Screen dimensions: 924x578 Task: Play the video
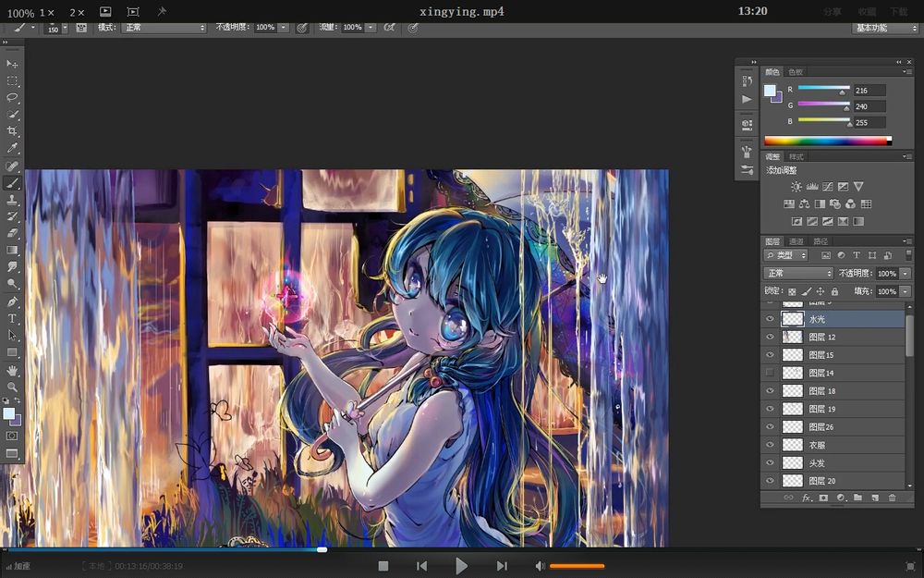[461, 566]
